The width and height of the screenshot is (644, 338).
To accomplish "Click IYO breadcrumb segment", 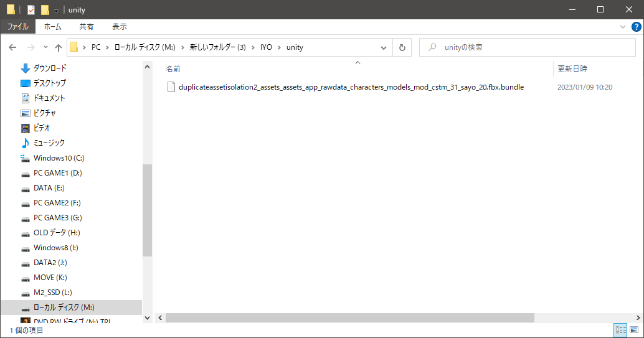I will (x=266, y=47).
